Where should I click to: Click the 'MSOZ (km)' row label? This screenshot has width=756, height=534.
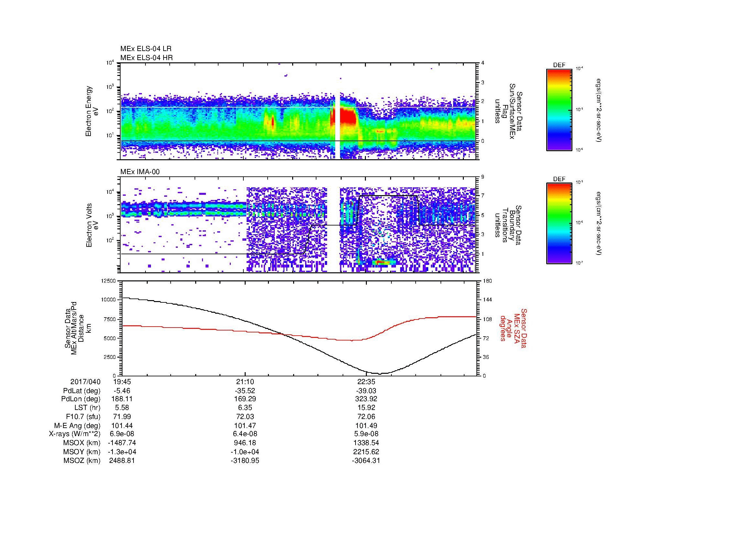[82, 461]
